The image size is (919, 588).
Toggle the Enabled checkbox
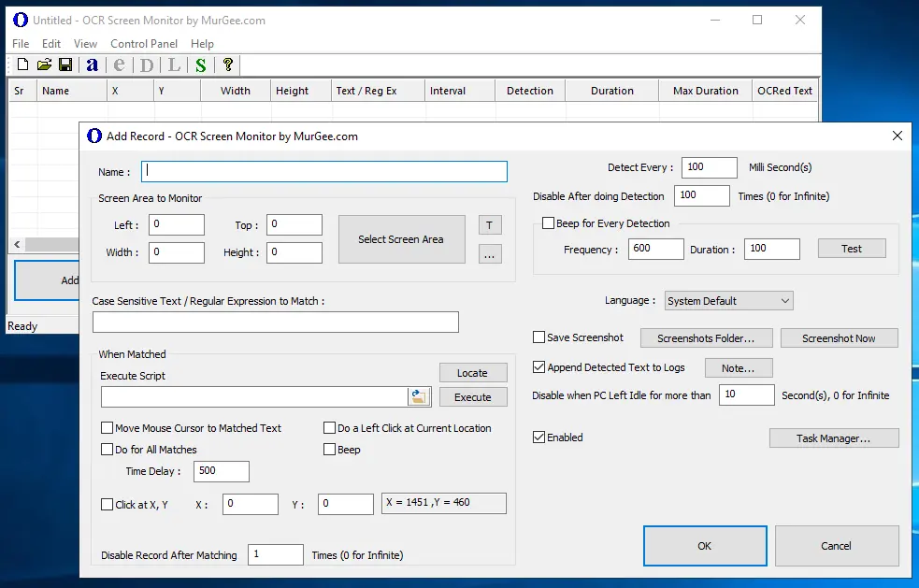pyautogui.click(x=538, y=437)
